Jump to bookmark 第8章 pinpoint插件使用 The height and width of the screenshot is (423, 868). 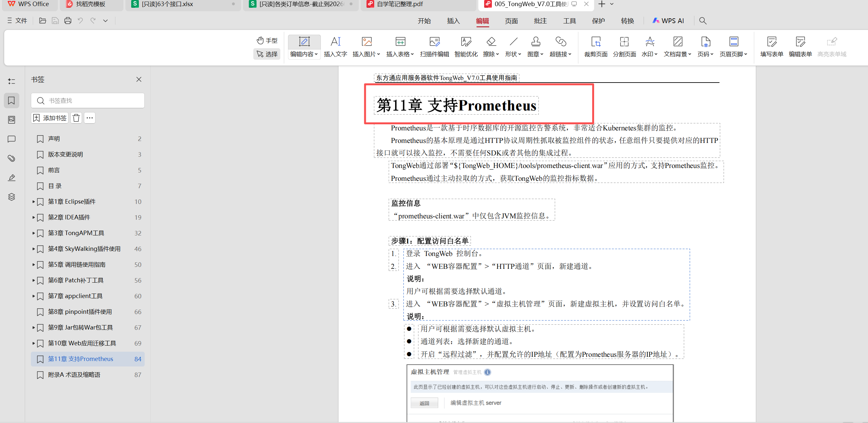[88, 312]
